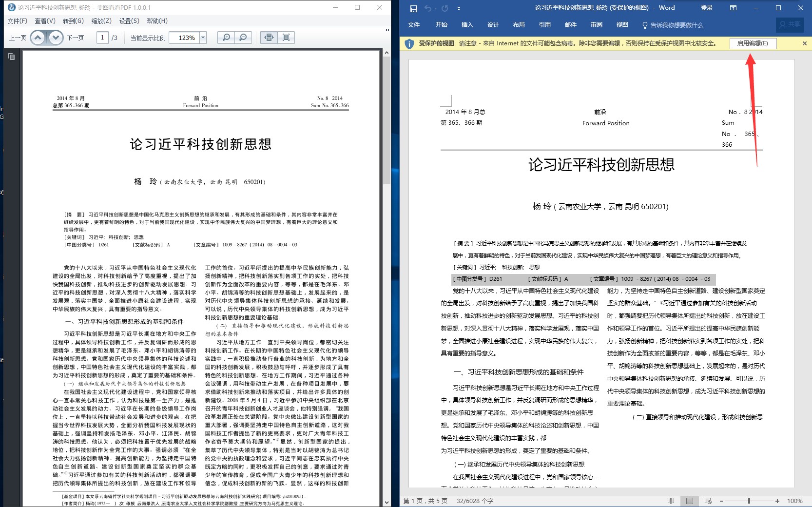Open 查看(V) menu in PDF viewer
Viewport: 812px width, 507px height.
(x=45, y=21)
